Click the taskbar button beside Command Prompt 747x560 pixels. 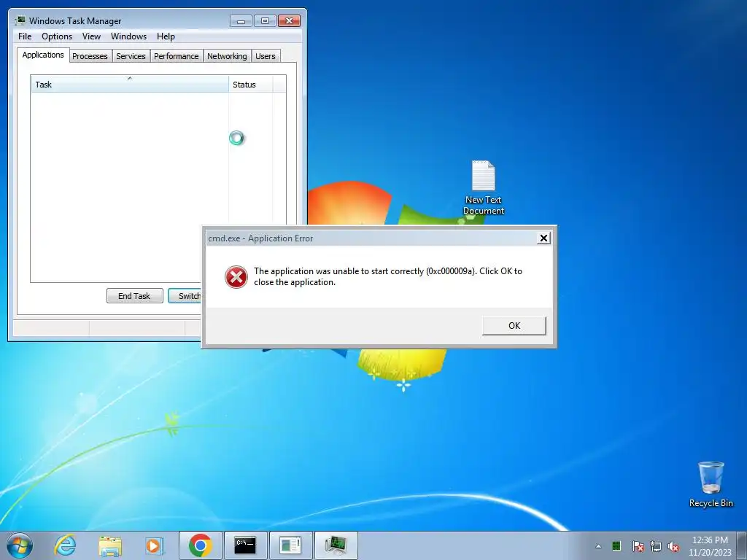(290, 545)
